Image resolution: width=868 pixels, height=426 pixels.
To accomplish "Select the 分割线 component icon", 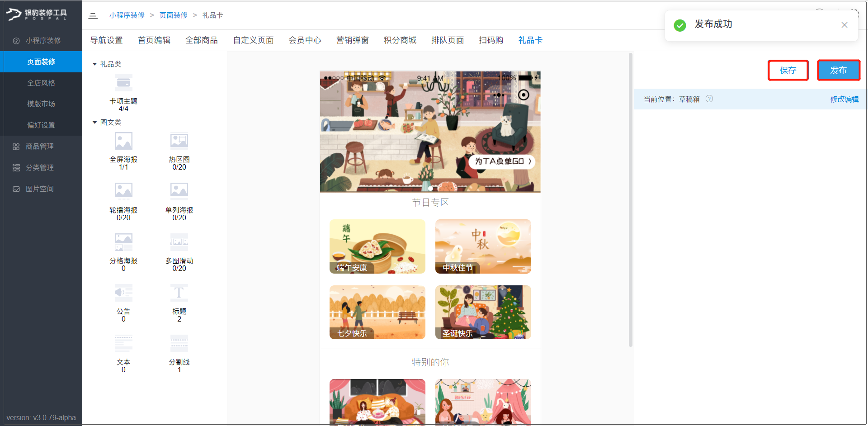I will 179,343.
